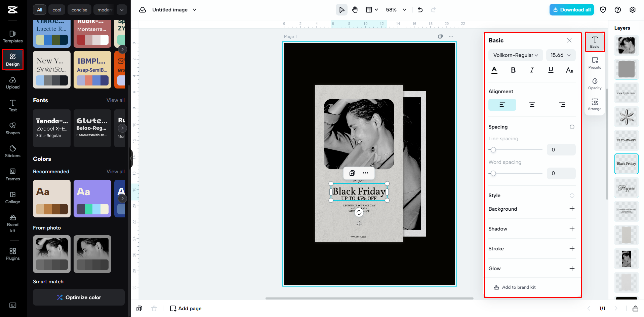Toggle underline on the selected text

point(551,70)
